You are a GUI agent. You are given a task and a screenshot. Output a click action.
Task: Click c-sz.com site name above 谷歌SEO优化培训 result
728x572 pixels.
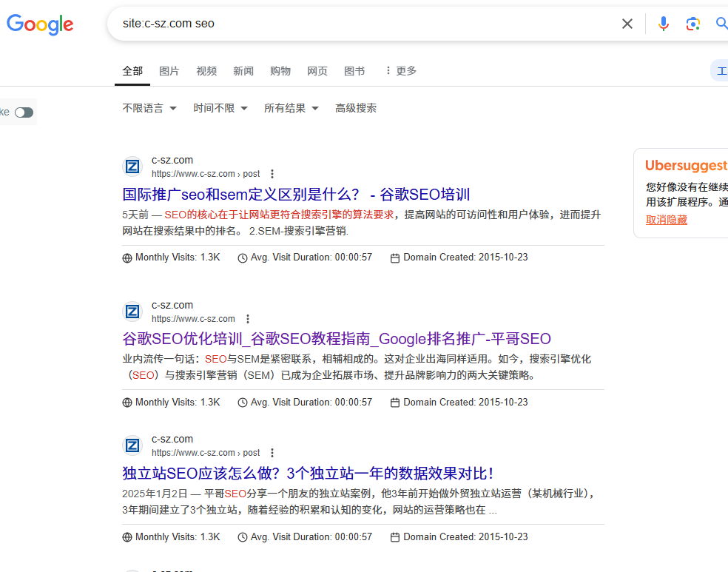click(172, 305)
